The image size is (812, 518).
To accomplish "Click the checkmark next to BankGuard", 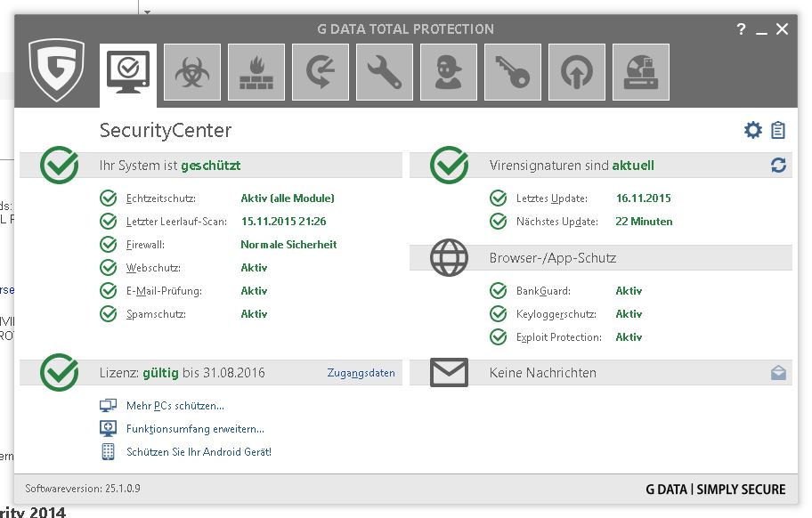I will [x=499, y=291].
